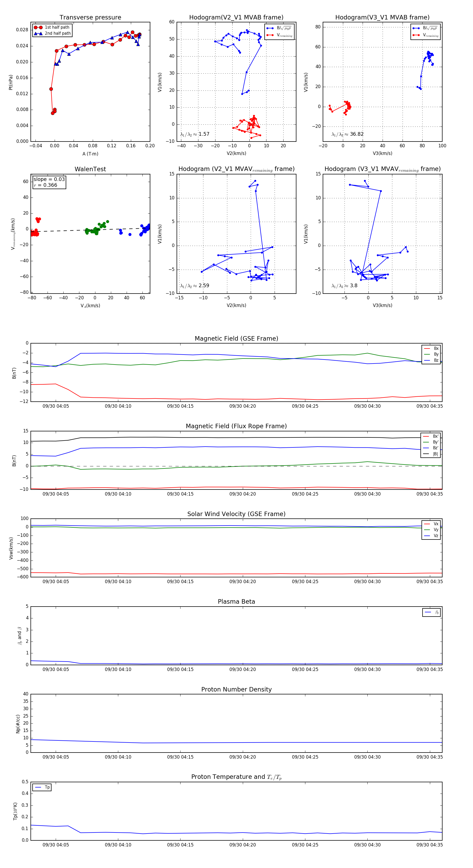Select the βp legend entry in Plasma Beta
This screenshot has width=473, height=868.
[x=431, y=612]
